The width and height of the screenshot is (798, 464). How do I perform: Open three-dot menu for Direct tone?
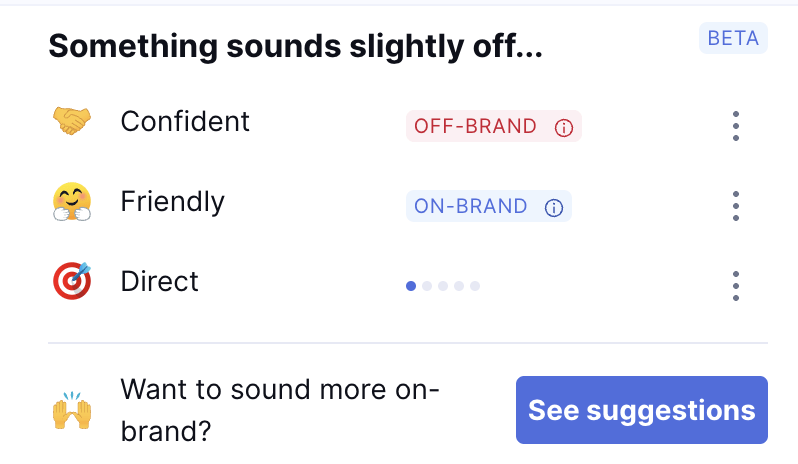(x=735, y=286)
